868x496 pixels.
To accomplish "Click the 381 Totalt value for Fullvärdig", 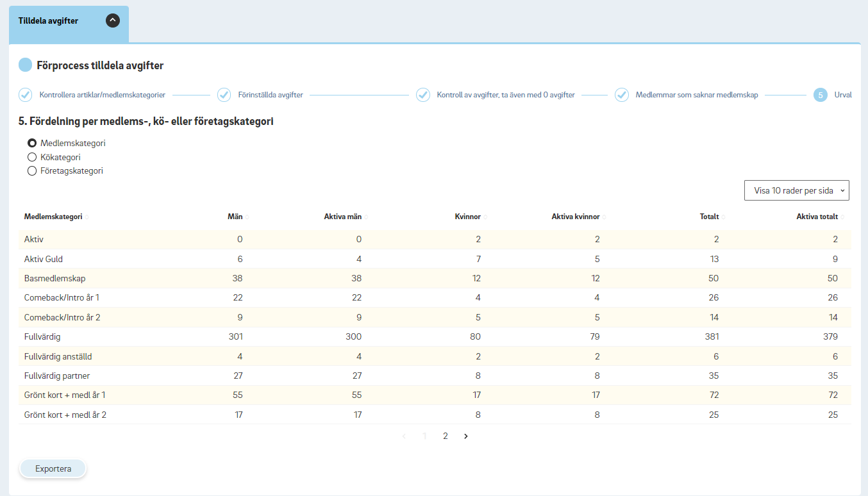I will coord(711,336).
